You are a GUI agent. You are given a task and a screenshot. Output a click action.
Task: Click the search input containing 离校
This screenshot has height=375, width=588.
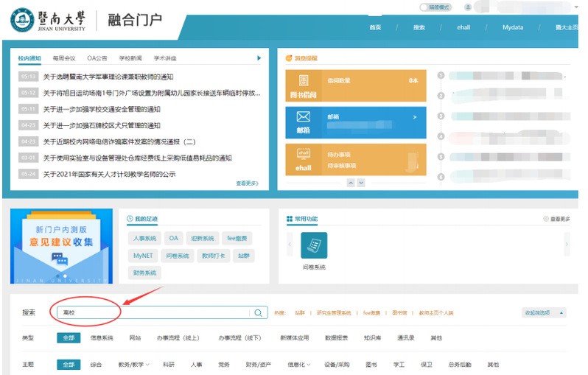click(x=155, y=313)
